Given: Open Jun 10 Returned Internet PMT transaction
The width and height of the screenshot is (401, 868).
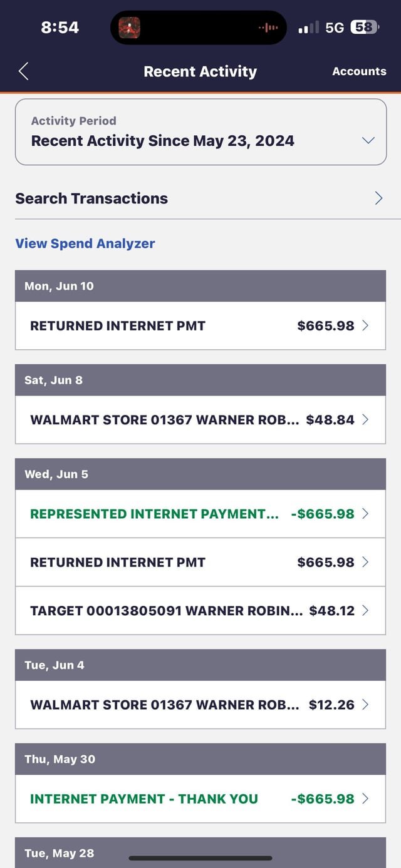Looking at the screenshot, I should pyautogui.click(x=200, y=325).
